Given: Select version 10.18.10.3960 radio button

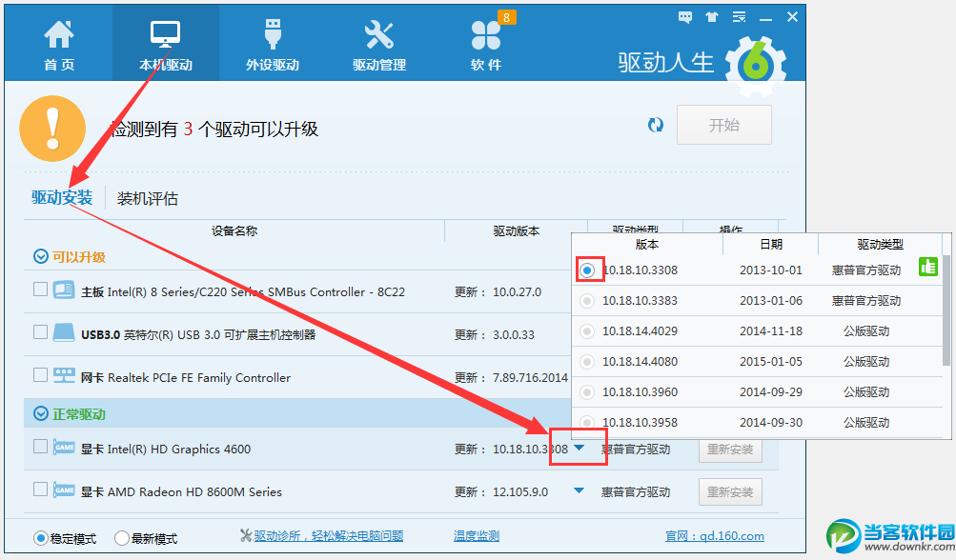Looking at the screenshot, I should pyautogui.click(x=587, y=391).
